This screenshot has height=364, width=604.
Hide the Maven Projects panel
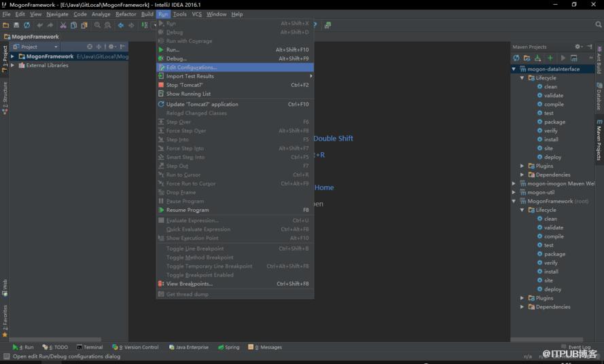[x=590, y=47]
